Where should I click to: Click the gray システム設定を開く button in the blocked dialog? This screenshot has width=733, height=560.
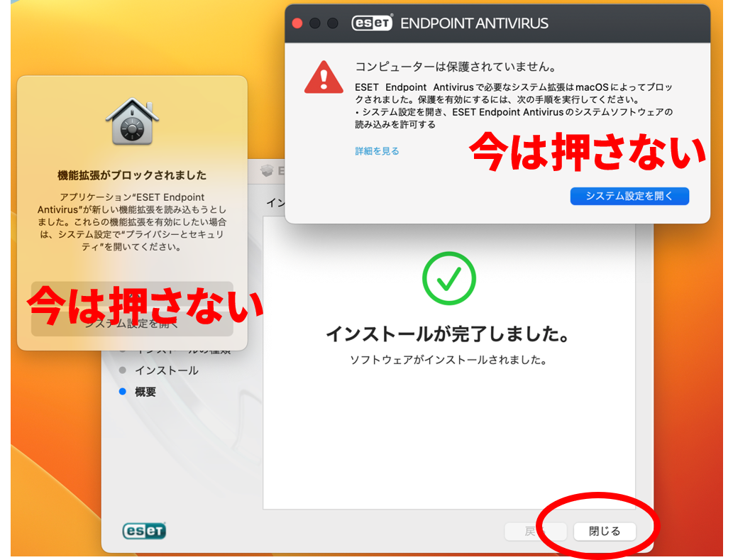pos(132,324)
